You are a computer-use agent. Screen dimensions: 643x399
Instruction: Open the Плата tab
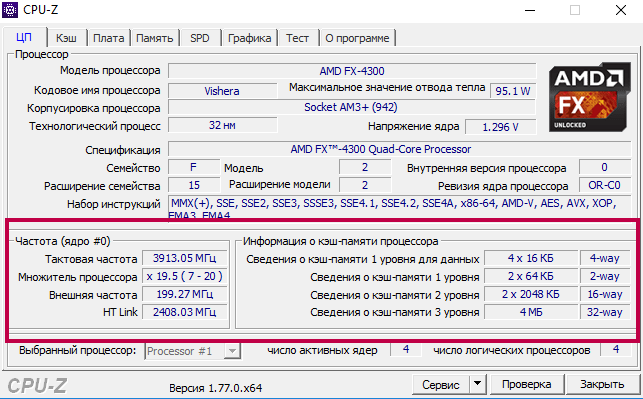click(109, 38)
